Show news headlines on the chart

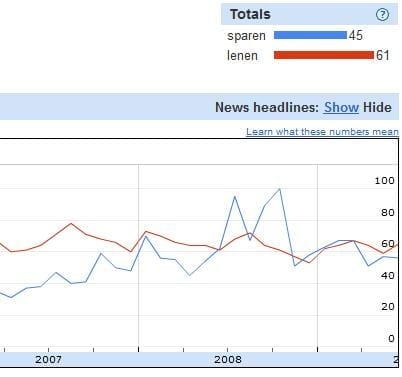point(341,107)
